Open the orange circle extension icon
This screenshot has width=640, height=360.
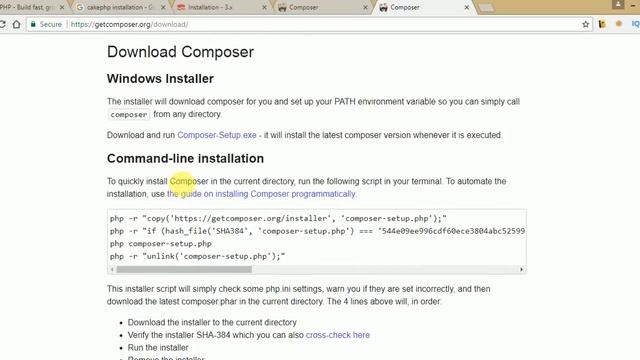point(619,24)
